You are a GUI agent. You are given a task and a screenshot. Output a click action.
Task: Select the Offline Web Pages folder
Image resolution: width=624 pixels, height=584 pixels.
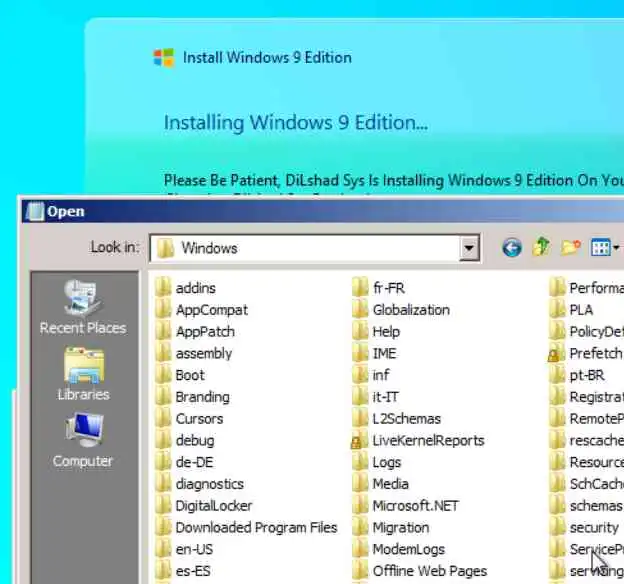[x=420, y=571]
